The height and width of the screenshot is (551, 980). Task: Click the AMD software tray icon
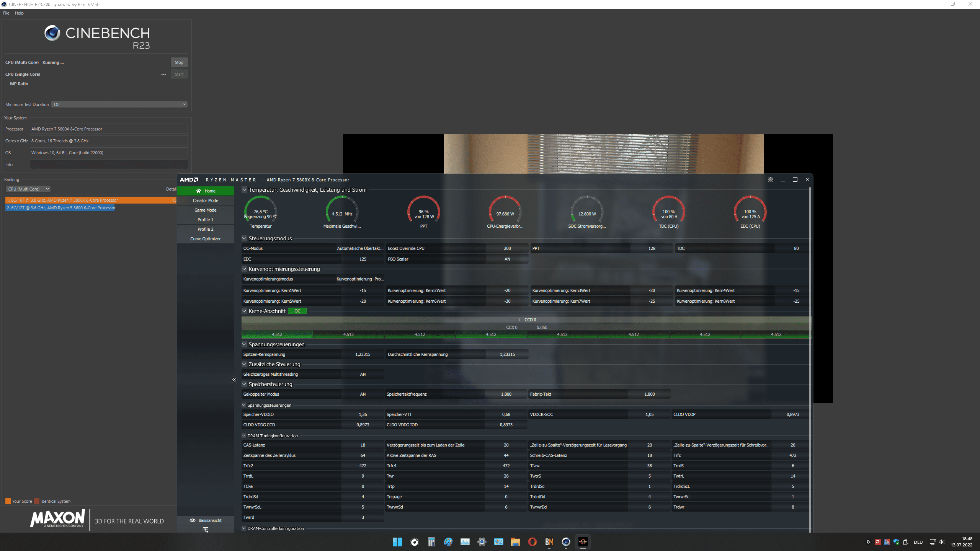click(878, 542)
